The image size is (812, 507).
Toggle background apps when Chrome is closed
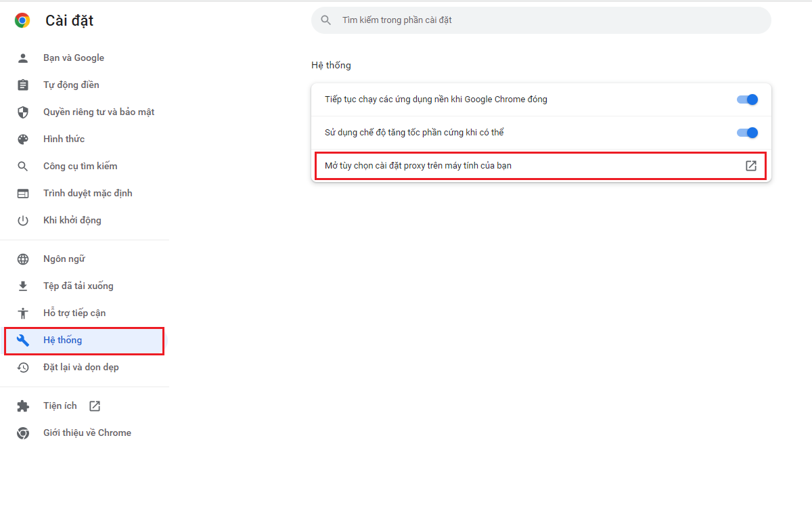pos(747,100)
